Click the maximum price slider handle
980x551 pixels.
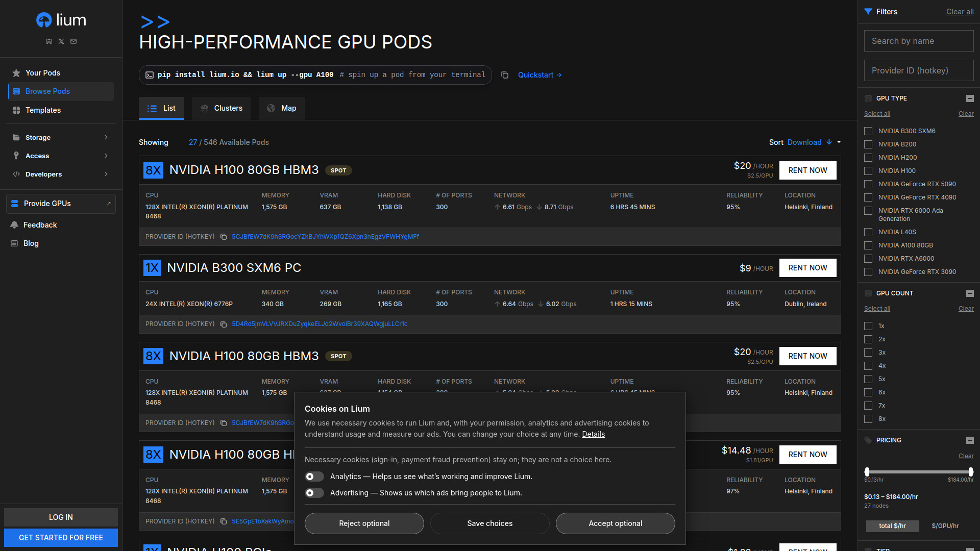pos(971,472)
